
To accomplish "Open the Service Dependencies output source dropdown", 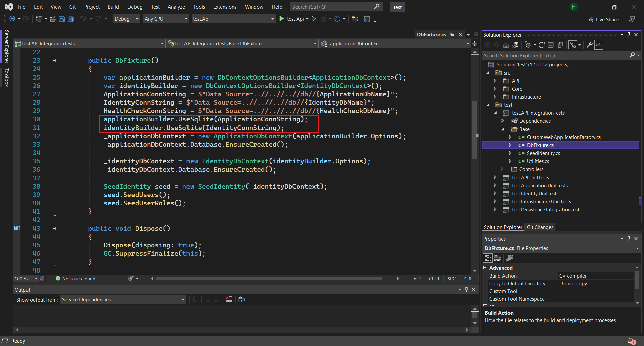I will pyautogui.click(x=123, y=300).
